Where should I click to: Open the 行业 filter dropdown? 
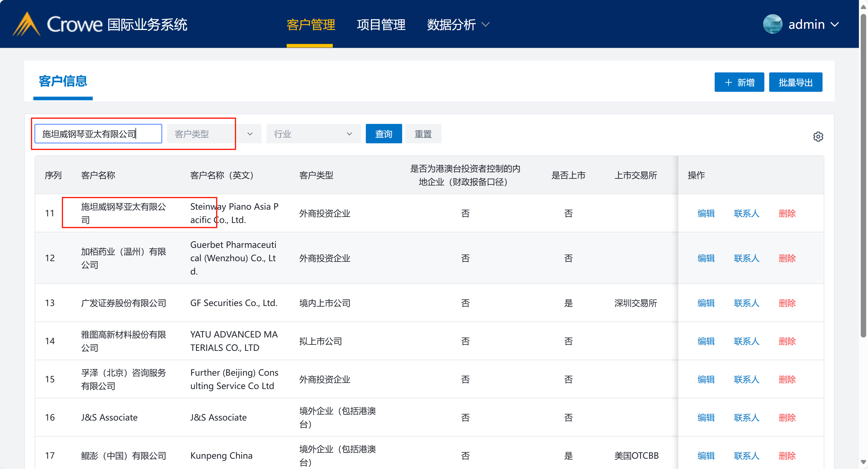click(x=313, y=134)
